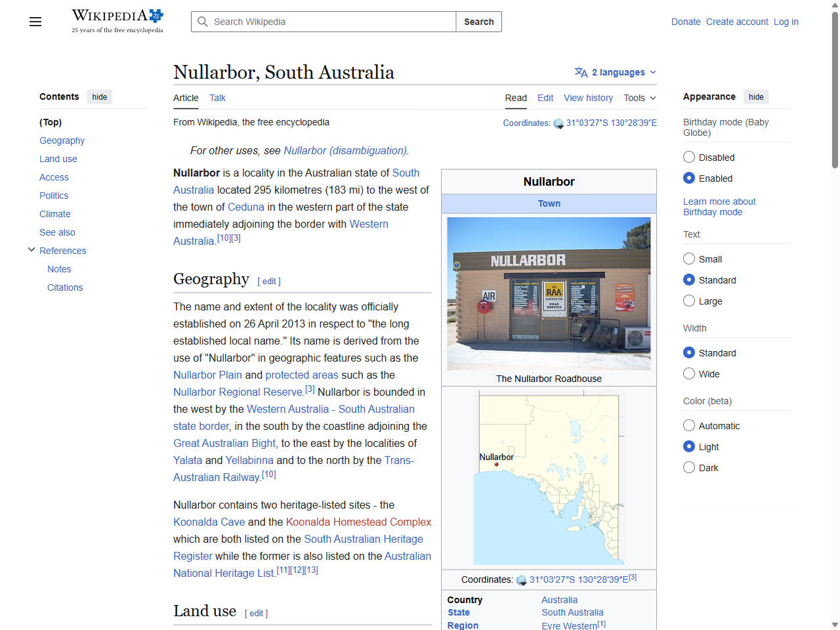Click the Donate link
The image size is (840, 630).
(686, 22)
